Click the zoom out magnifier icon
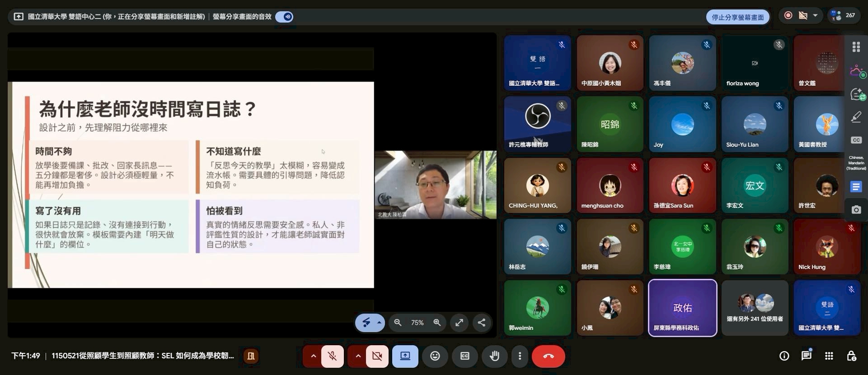The width and height of the screenshot is (868, 375). pyautogui.click(x=398, y=323)
